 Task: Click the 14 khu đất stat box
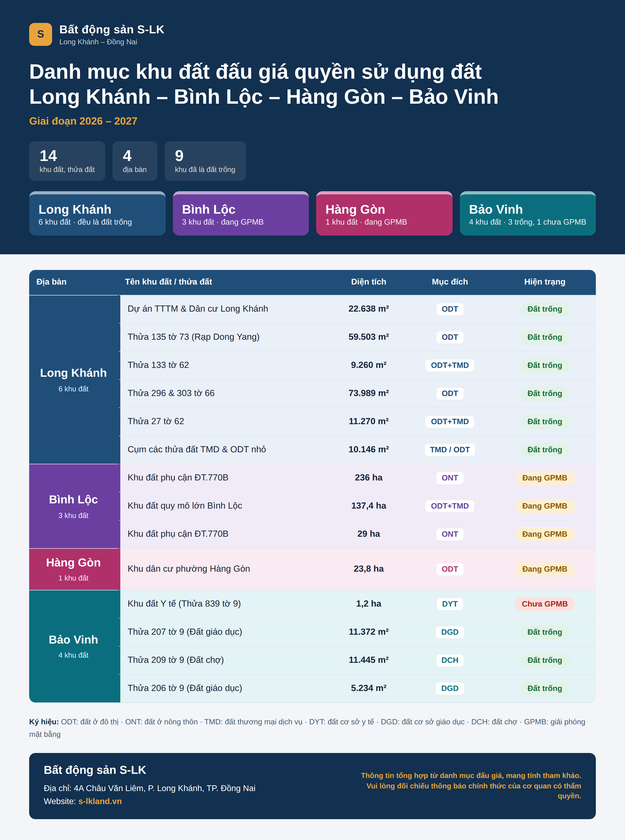pos(67,161)
